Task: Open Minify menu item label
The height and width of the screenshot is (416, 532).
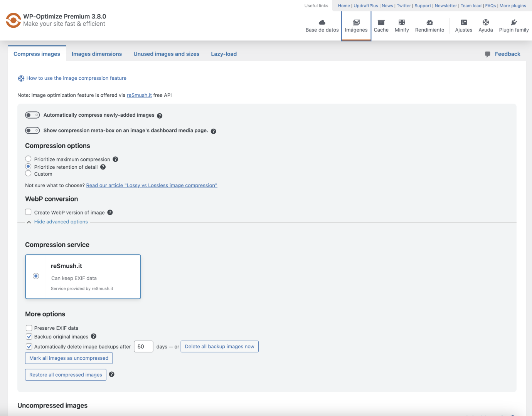Action: pyautogui.click(x=402, y=30)
